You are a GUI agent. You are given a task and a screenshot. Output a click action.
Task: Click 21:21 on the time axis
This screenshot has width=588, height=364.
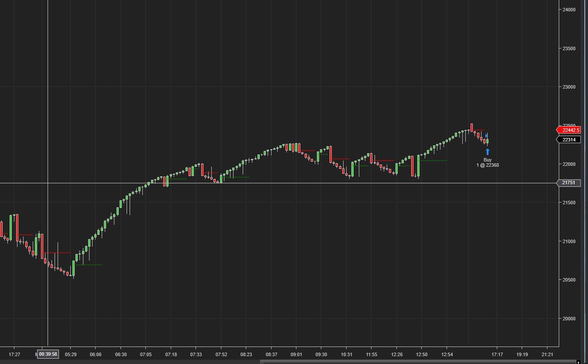click(547, 354)
